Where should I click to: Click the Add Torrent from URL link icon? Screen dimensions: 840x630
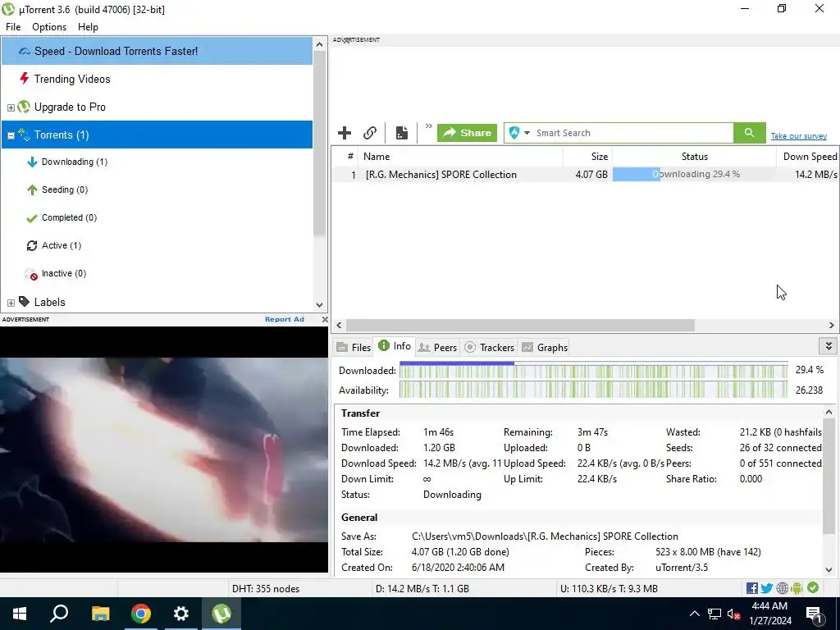click(x=370, y=133)
